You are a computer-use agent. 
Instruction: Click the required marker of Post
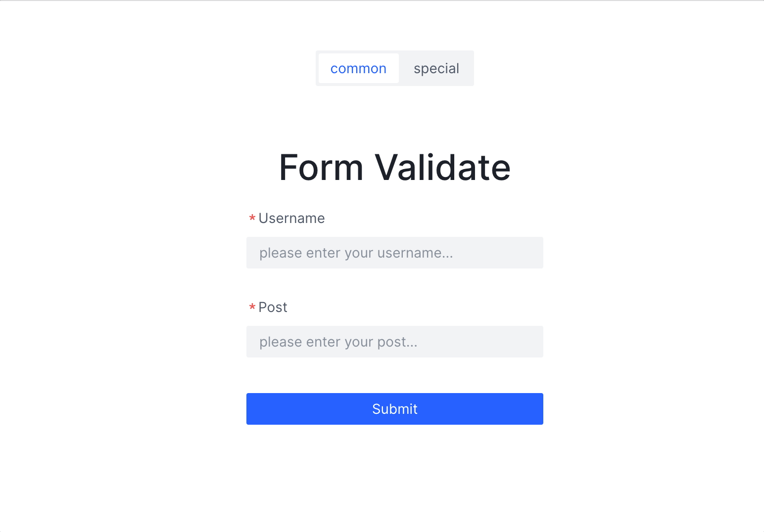tap(252, 308)
